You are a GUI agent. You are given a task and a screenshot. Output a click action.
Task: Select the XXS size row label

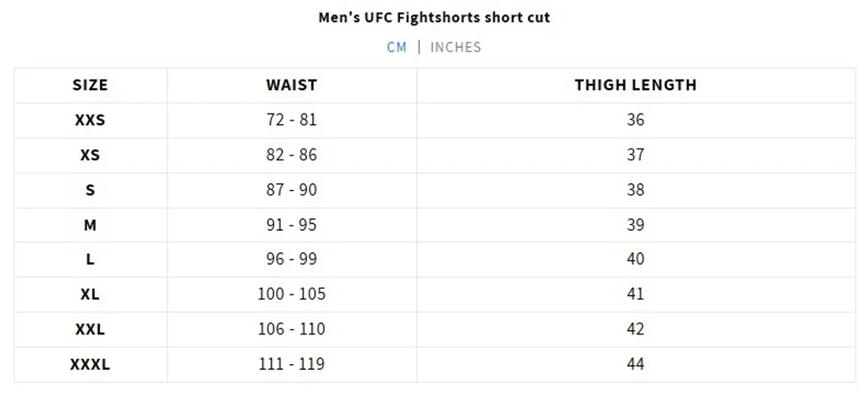(90, 120)
